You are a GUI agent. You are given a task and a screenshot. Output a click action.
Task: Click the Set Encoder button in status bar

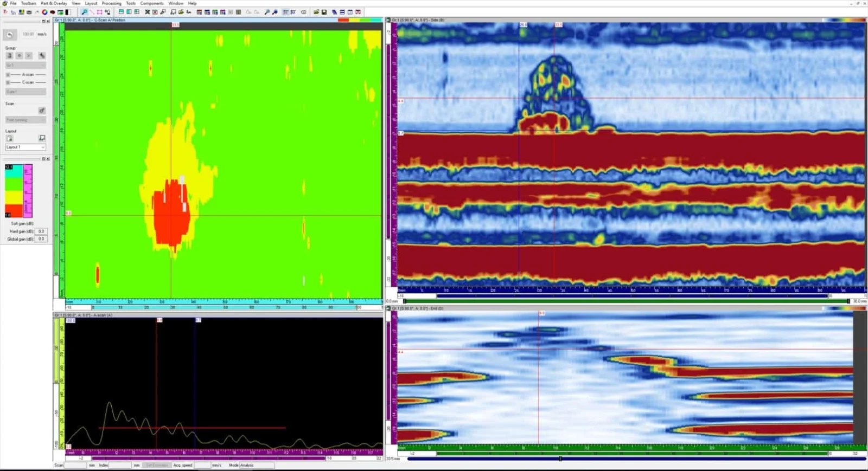pyautogui.click(x=157, y=465)
